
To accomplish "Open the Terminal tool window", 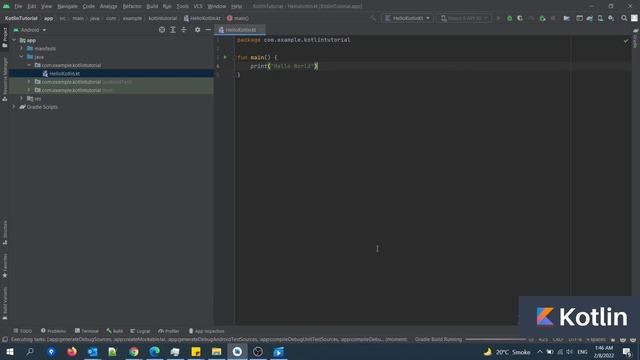I will (x=87, y=331).
